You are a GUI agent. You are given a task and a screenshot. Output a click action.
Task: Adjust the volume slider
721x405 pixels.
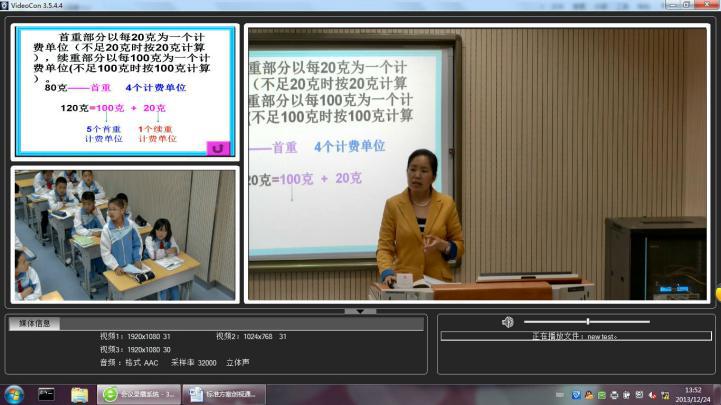587,322
